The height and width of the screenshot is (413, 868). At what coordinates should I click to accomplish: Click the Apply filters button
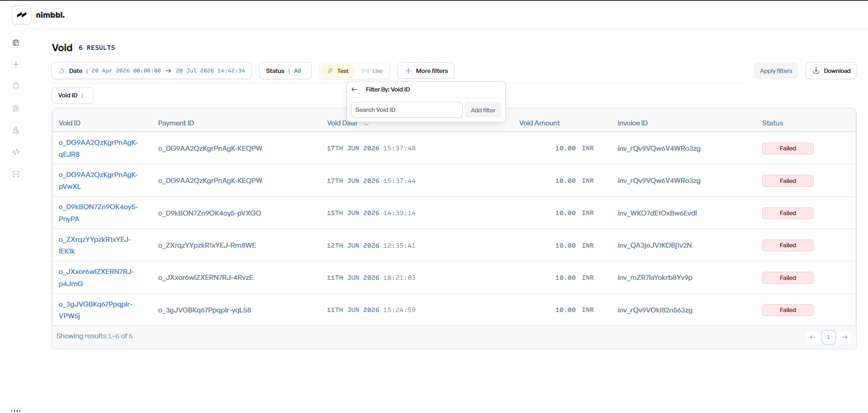(776, 71)
